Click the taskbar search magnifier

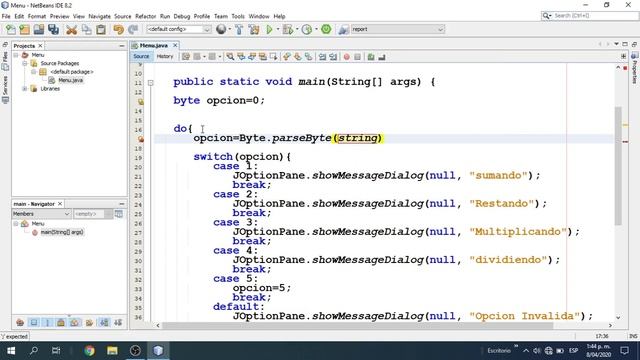click(x=34, y=350)
